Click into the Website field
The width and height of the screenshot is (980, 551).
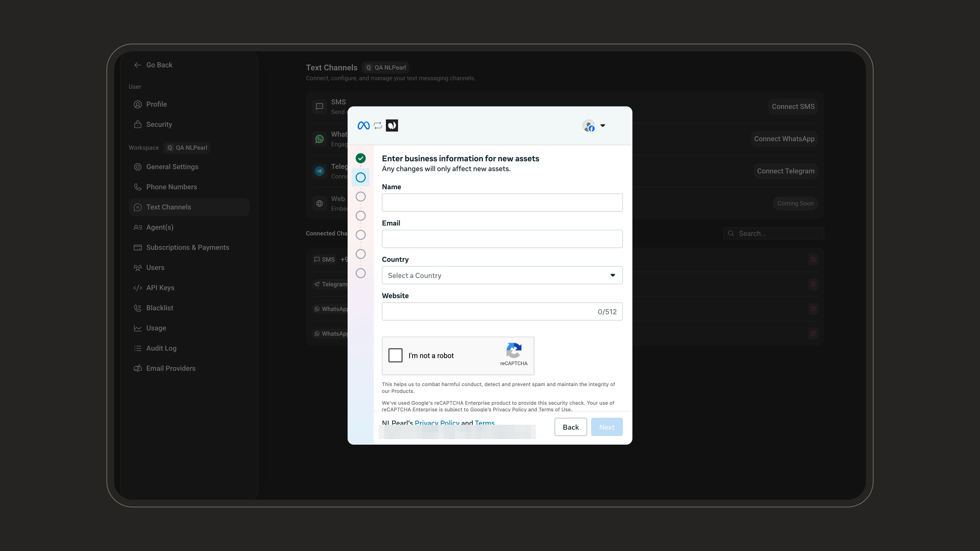pyautogui.click(x=502, y=311)
